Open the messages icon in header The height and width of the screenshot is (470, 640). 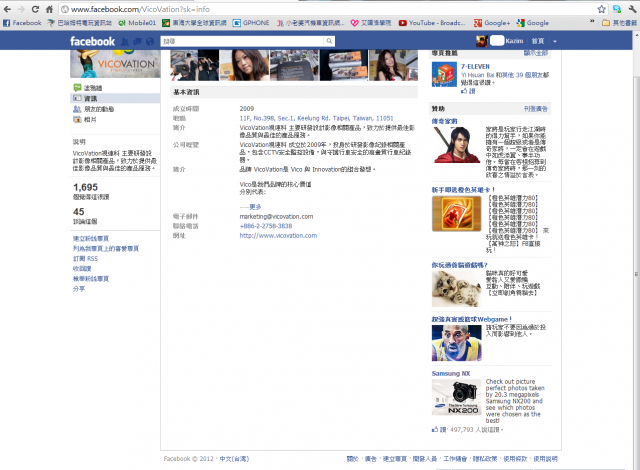click(x=138, y=42)
